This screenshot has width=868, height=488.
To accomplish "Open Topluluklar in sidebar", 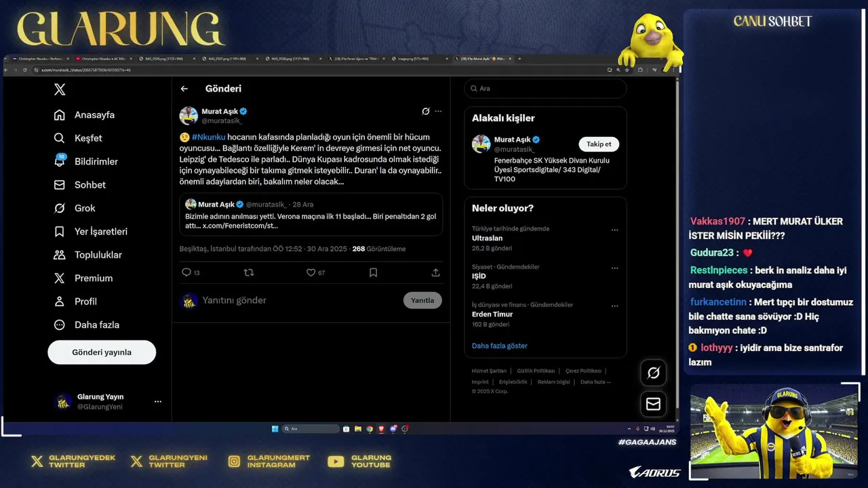I will (x=88, y=255).
